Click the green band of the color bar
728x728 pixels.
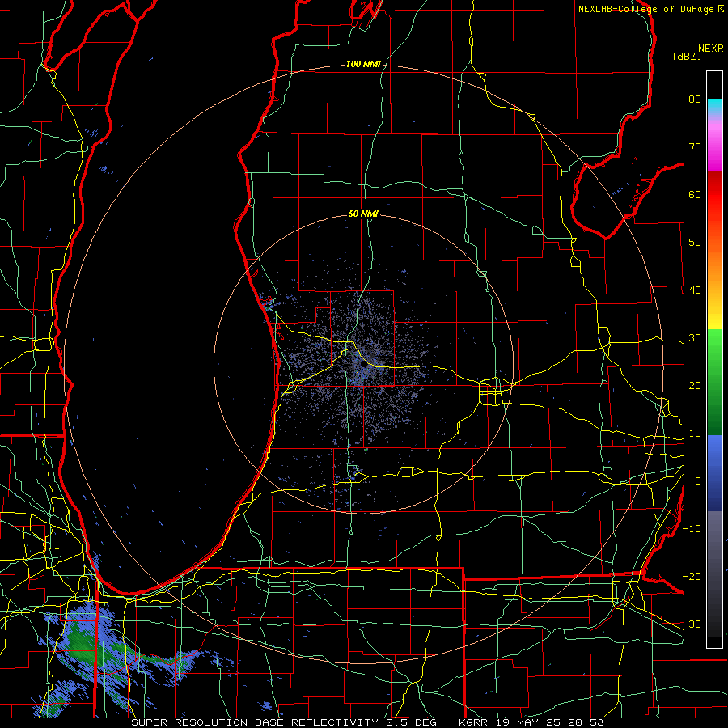point(714,382)
